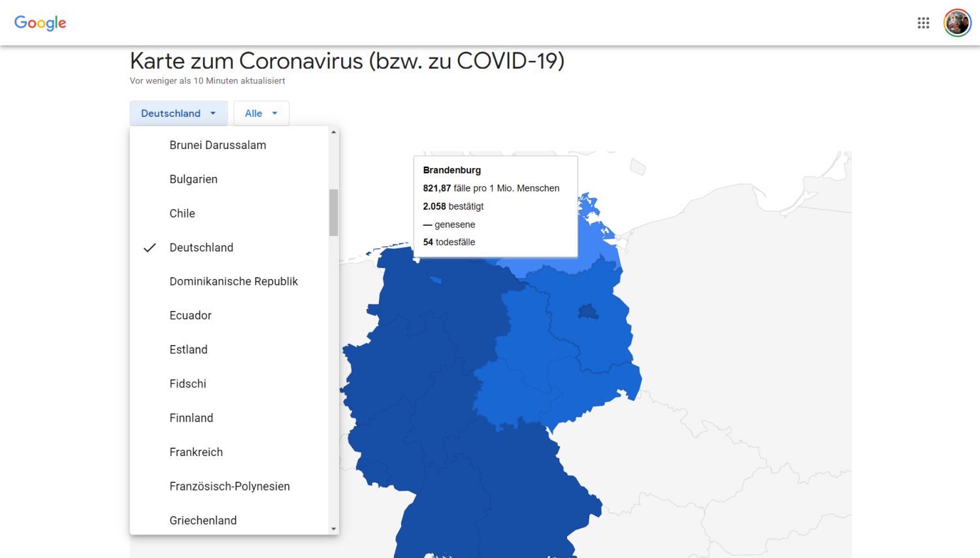The height and width of the screenshot is (558, 980).
Task: Open the account profile avatar menu
Action: [956, 22]
